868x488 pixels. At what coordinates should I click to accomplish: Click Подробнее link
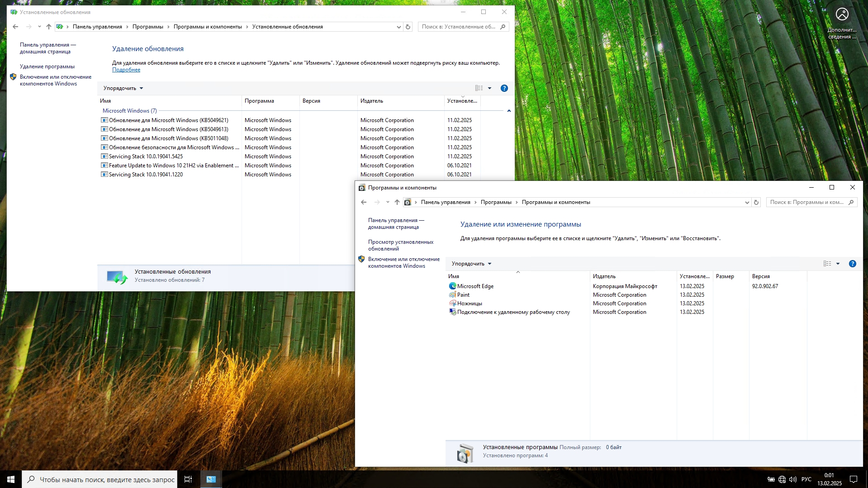(126, 70)
